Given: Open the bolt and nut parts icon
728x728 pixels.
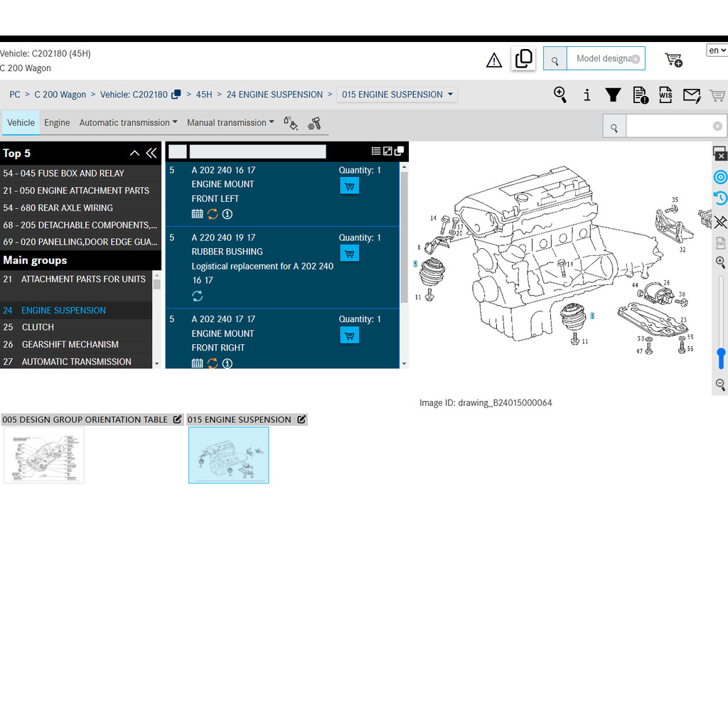Looking at the screenshot, I should 315,124.
